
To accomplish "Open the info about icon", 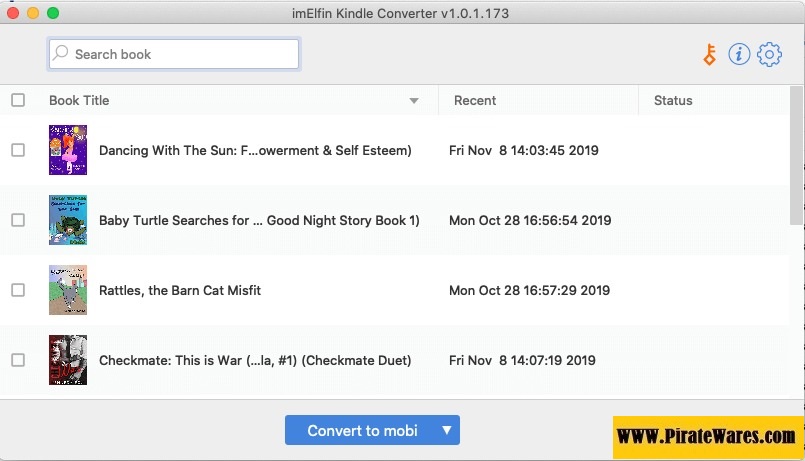I will pyautogui.click(x=739, y=55).
